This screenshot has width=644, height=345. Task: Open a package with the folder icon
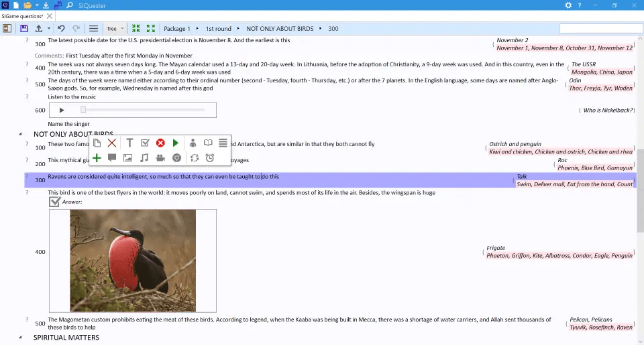tap(28, 5)
